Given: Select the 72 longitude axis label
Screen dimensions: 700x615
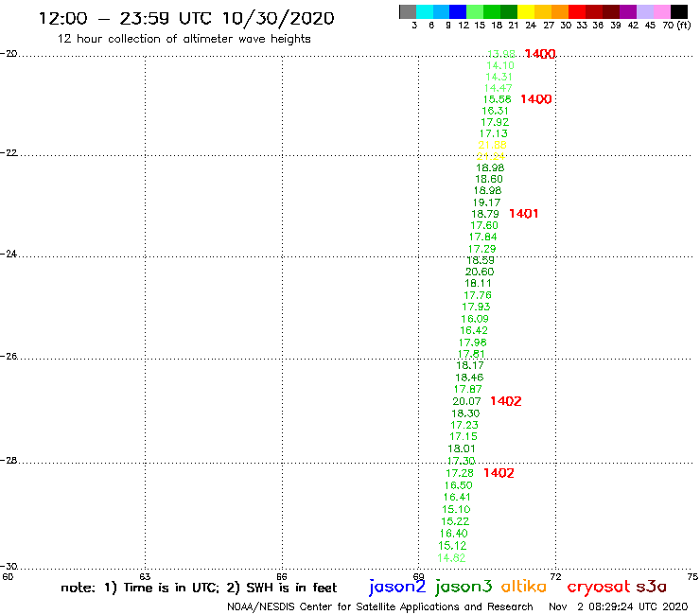Looking at the screenshot, I should (x=555, y=577).
